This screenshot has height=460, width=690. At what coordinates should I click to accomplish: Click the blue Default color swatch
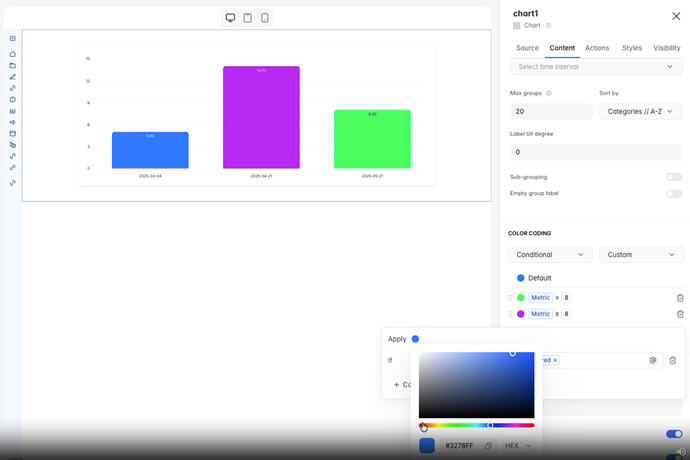point(521,278)
